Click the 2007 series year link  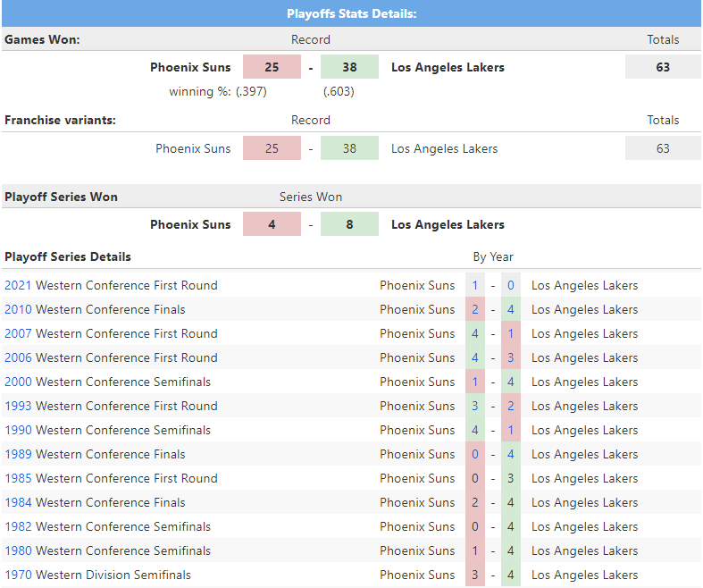pyautogui.click(x=18, y=334)
